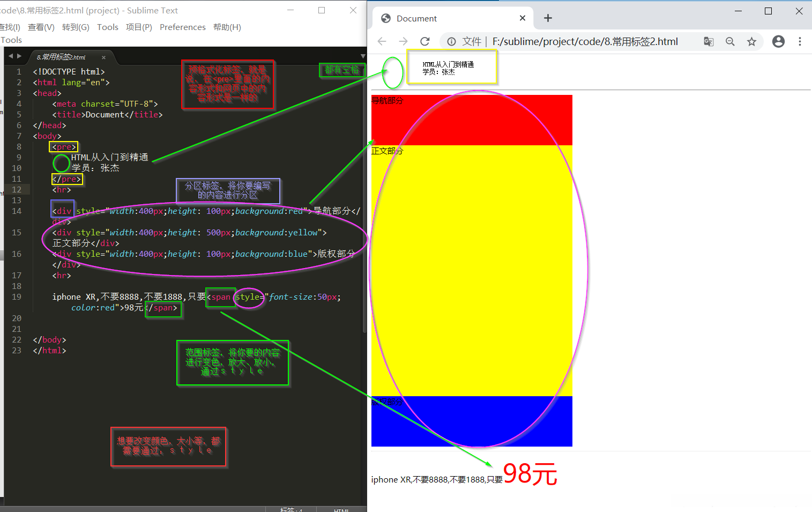Click the yellow 正文部分 block in browser
This screenshot has height=512, width=812.
click(x=472, y=271)
